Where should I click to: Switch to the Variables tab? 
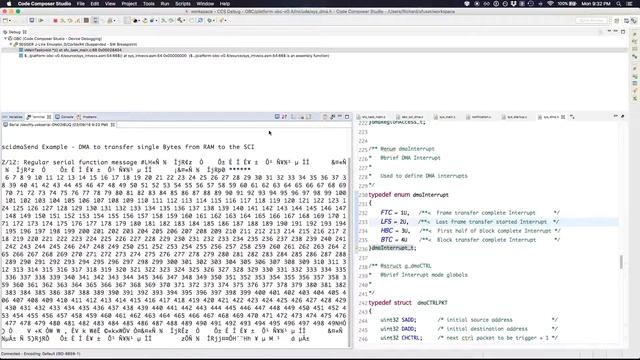13,117
